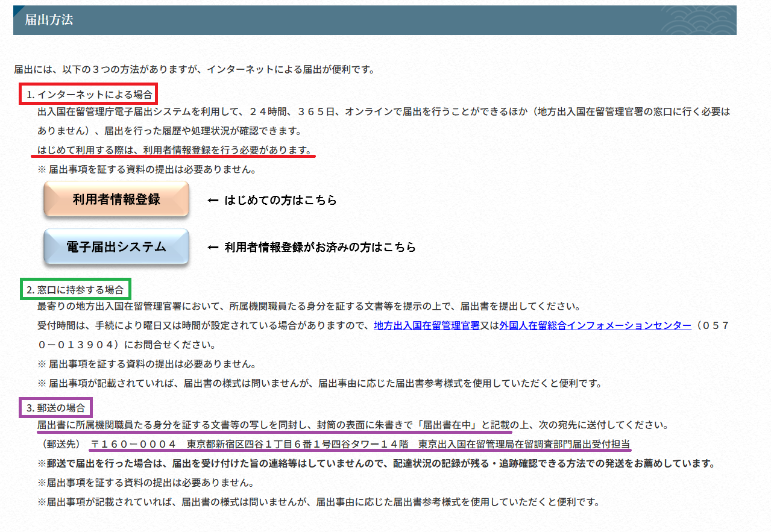This screenshot has height=532, width=771.
Task: Click the purple-underlined 届出書在中 instruction sentence
Action: [x=274, y=425]
